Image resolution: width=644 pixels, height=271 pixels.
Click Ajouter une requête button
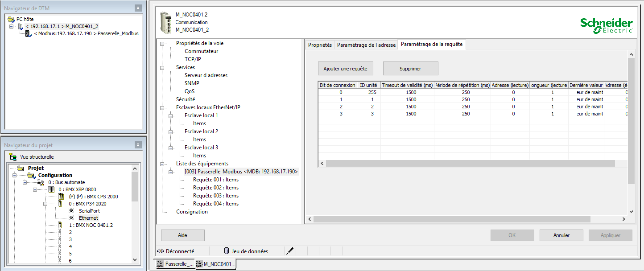click(345, 69)
